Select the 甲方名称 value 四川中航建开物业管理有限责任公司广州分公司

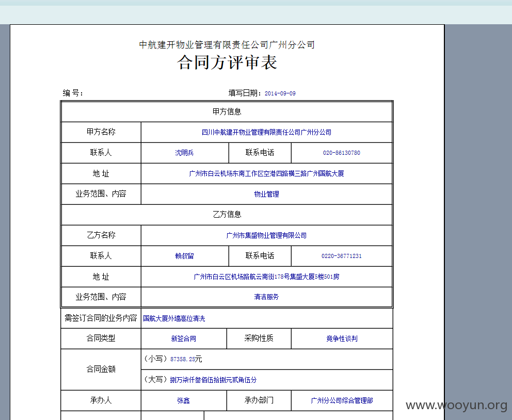pyautogui.click(x=266, y=132)
